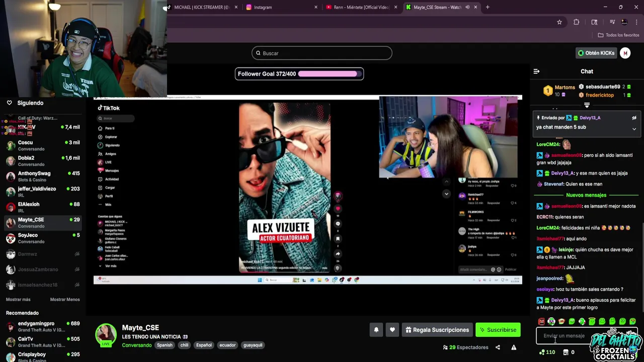
Task: Open the offline ismaelsanchez18 channel
Action: tap(43, 285)
